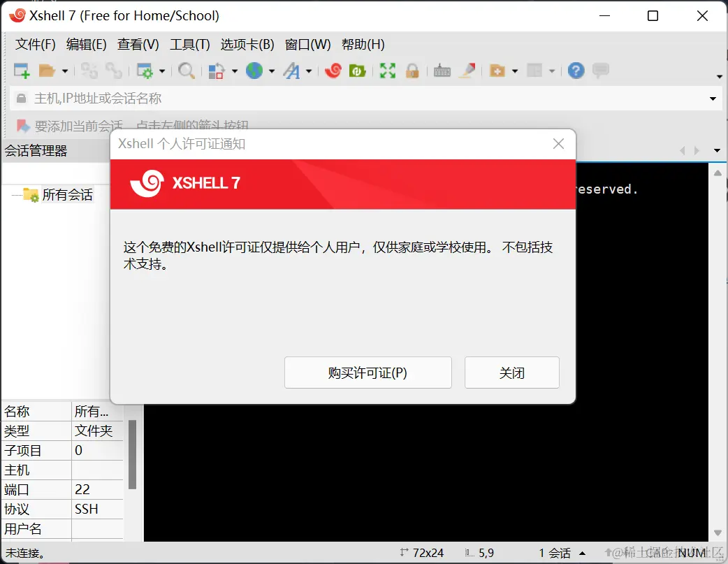Click the 购买许可证(P) button
This screenshot has width=728, height=564.
point(367,373)
